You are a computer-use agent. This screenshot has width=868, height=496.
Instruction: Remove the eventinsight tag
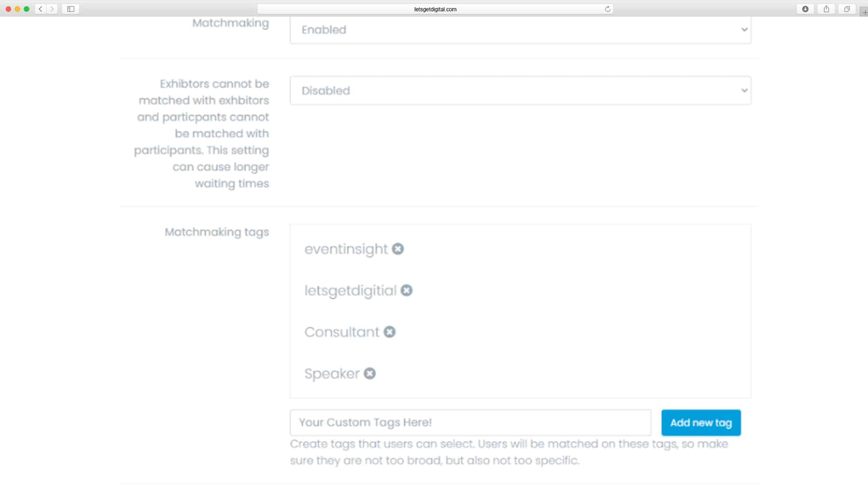[x=398, y=249]
